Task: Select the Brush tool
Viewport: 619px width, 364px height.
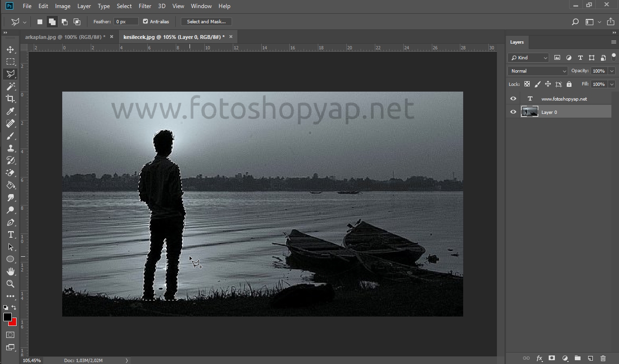Action: [10, 136]
